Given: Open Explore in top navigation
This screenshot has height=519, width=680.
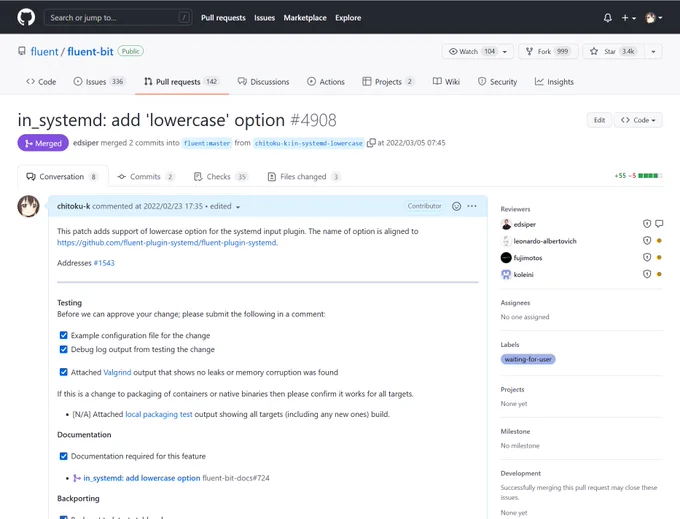Looking at the screenshot, I should pyautogui.click(x=348, y=18).
